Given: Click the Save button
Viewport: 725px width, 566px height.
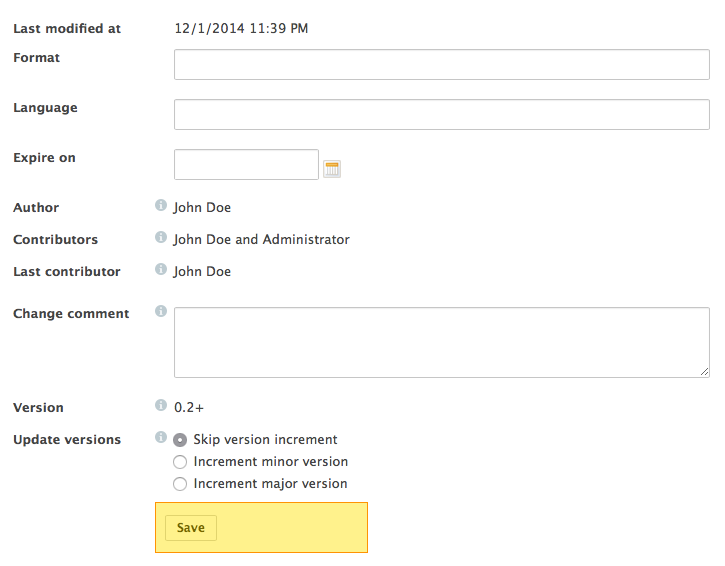Looking at the screenshot, I should (190, 528).
